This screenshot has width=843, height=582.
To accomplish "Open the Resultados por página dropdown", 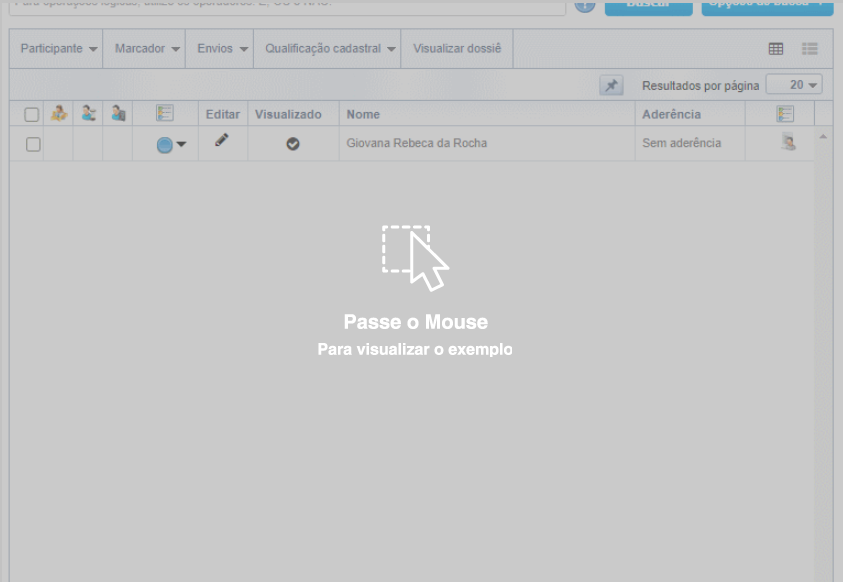I will click(794, 86).
